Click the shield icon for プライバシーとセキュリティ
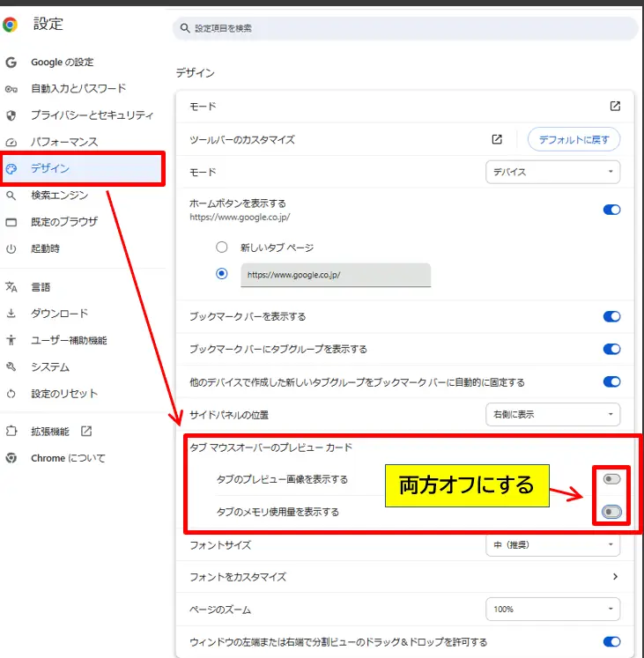 click(x=11, y=115)
